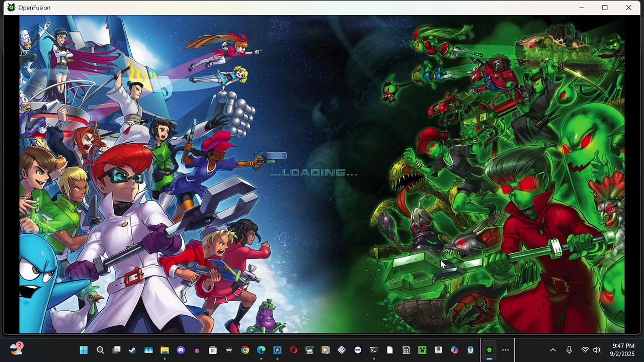Open Windows Search from the taskbar

tap(100, 350)
